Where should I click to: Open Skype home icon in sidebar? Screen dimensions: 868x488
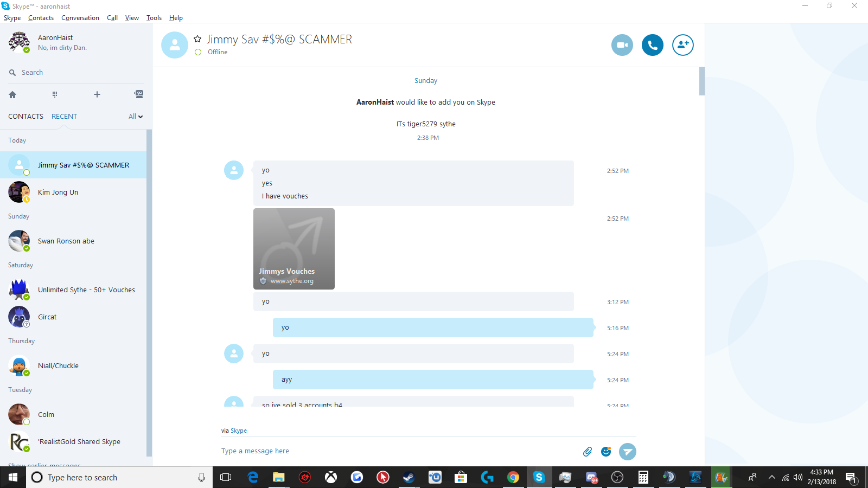tap(12, 94)
